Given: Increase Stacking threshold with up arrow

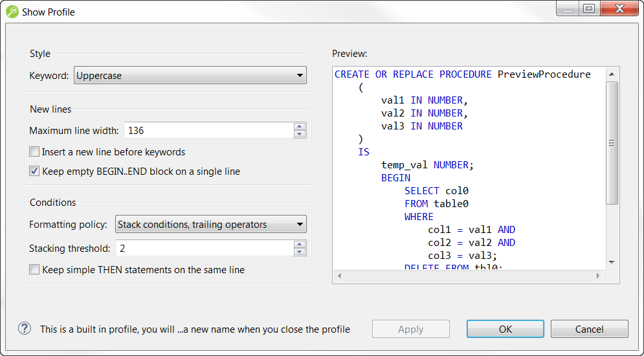Looking at the screenshot, I should click(299, 245).
